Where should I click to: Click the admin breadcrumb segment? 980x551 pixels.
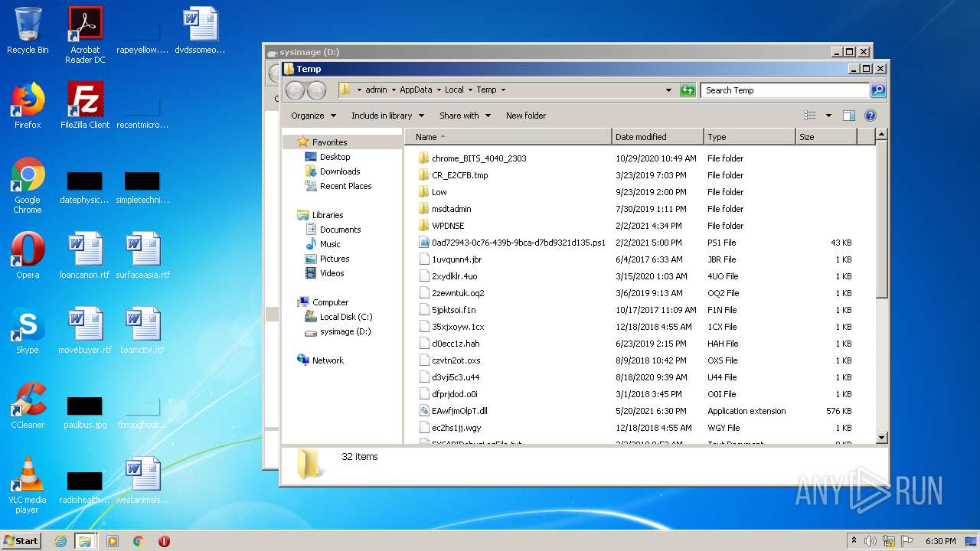(376, 90)
